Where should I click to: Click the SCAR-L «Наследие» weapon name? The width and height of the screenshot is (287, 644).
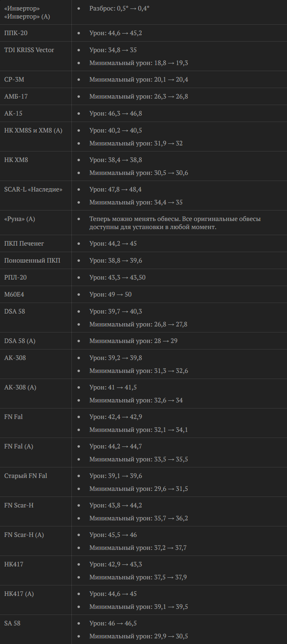pos(33,189)
